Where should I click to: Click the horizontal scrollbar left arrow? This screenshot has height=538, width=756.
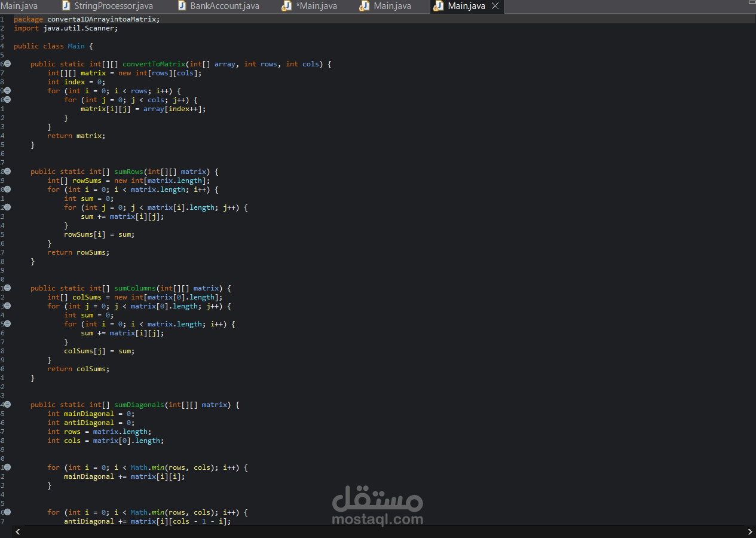[x=18, y=531]
